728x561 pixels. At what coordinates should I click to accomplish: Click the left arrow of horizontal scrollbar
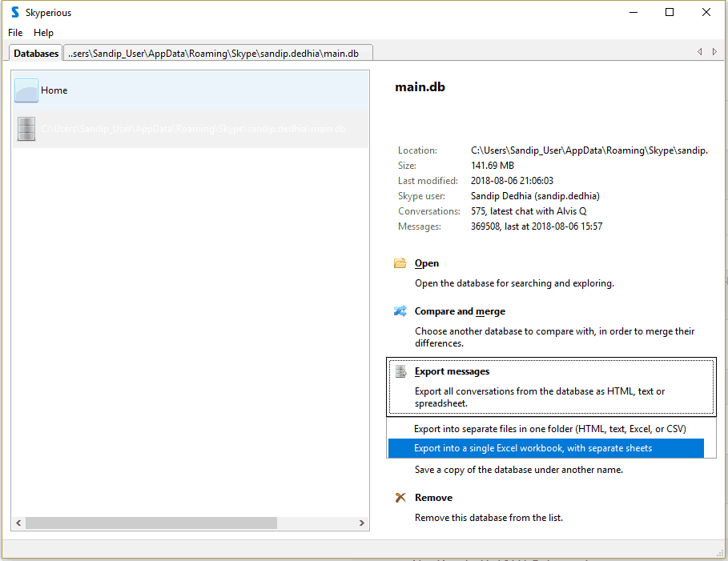18,523
